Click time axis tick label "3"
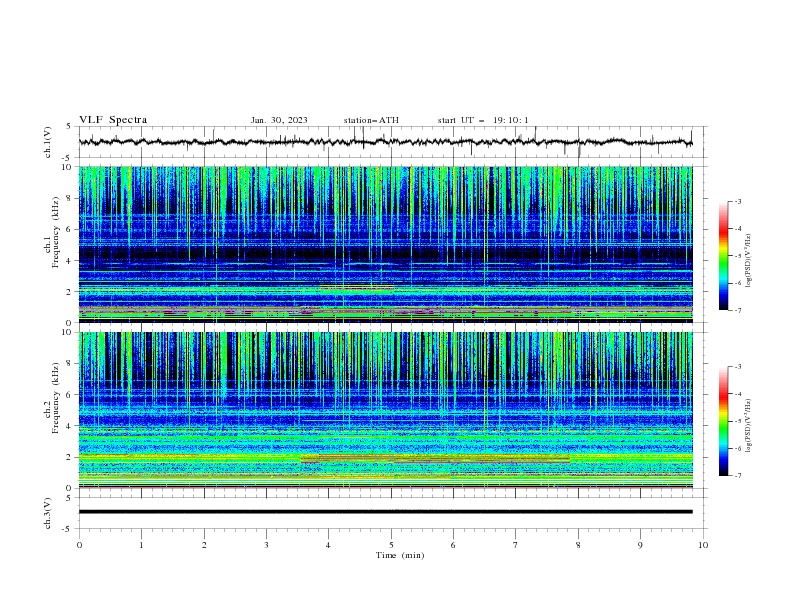The width and height of the screenshot is (792, 612). (266, 545)
